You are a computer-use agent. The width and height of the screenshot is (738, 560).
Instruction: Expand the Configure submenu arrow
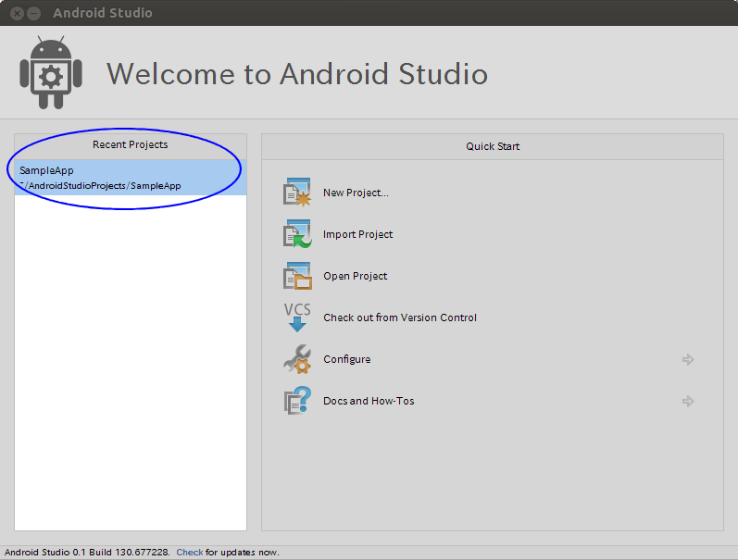pyautogui.click(x=688, y=359)
